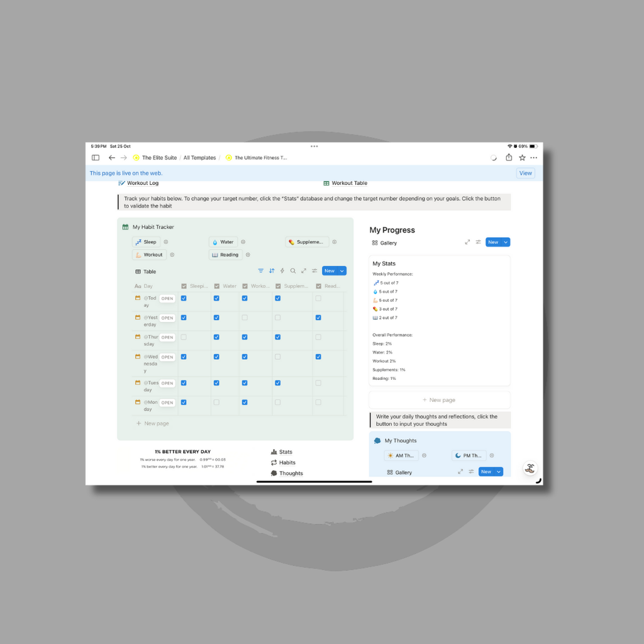Image resolution: width=644 pixels, height=644 pixels.
Task: Open dropdown arrow next to My Progress New
Action: click(x=506, y=242)
